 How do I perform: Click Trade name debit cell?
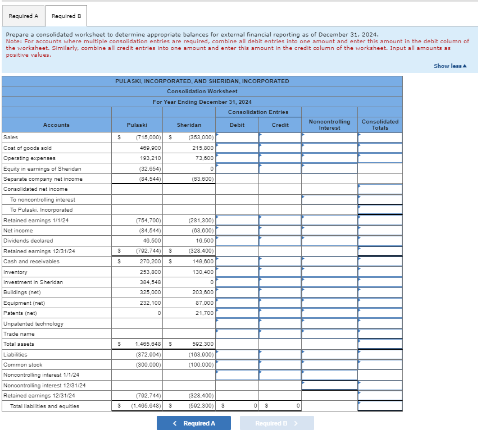tap(237, 333)
